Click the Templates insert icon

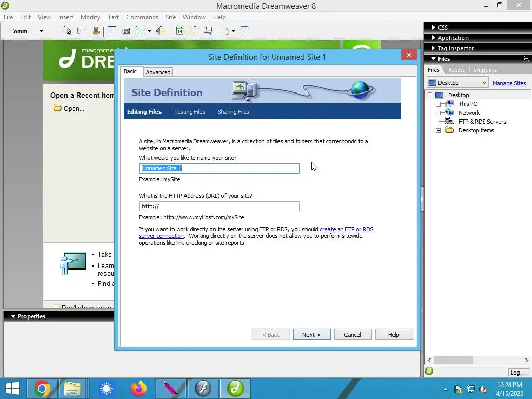224,31
